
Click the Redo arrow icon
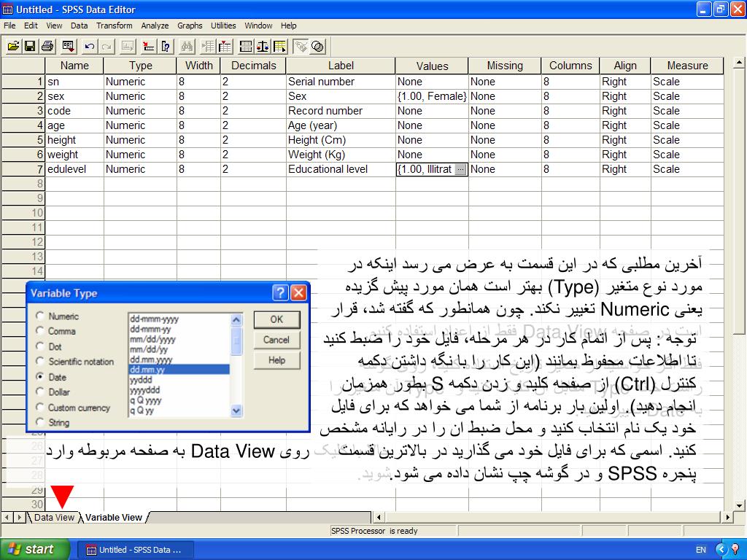(107, 46)
